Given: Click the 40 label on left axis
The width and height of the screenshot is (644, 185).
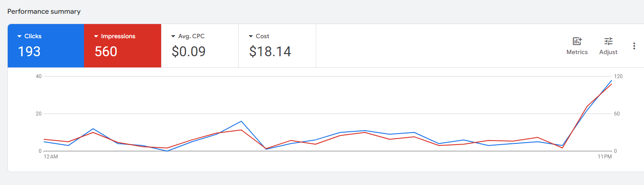Looking at the screenshot, I should click(39, 76).
